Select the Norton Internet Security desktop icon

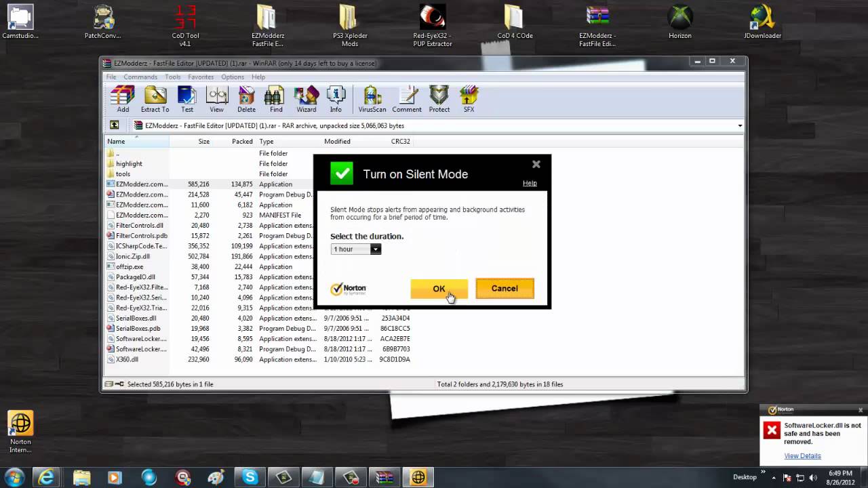point(20,432)
